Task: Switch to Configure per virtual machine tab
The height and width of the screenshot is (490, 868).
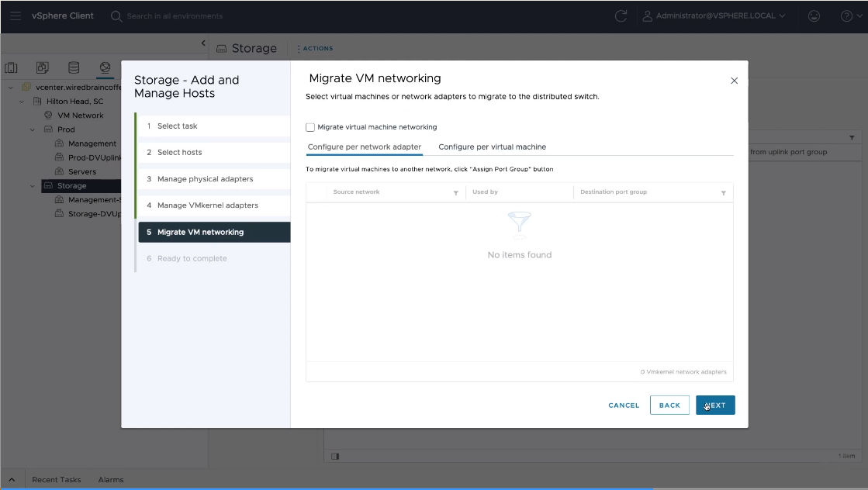Action: tap(492, 147)
